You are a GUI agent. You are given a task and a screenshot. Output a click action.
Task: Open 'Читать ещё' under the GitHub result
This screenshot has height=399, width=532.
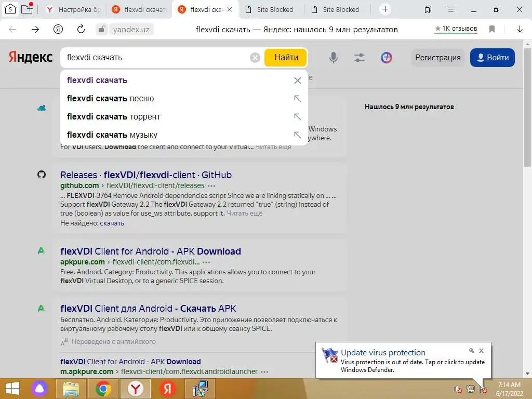[x=244, y=214]
